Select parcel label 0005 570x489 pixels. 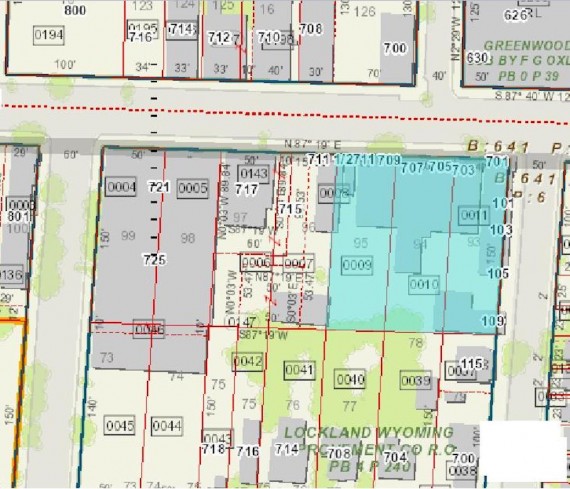(x=193, y=188)
